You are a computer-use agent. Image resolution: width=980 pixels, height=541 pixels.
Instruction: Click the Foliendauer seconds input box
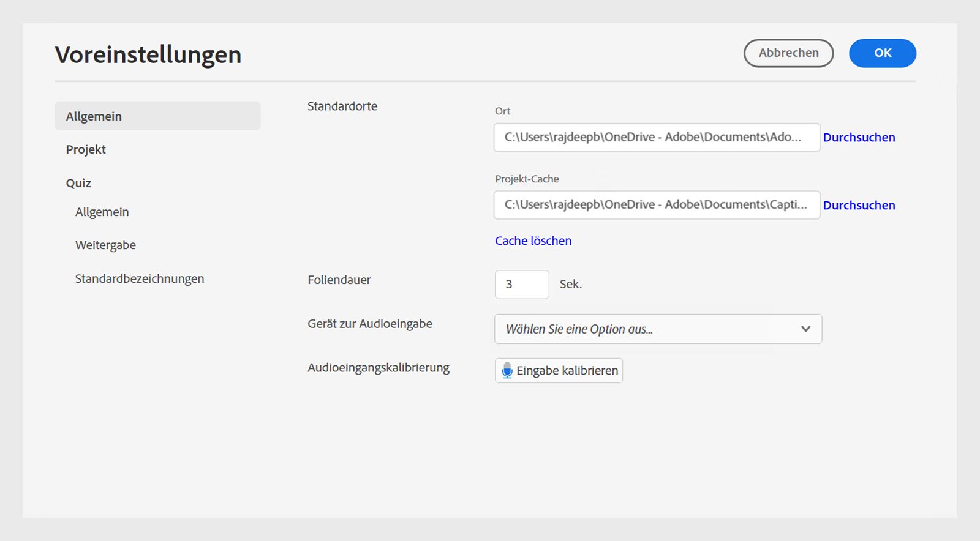coord(521,285)
